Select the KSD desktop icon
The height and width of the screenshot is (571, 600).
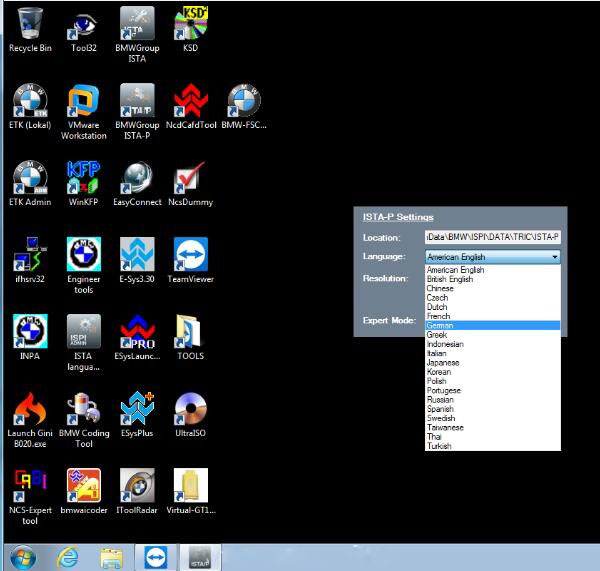190,31
